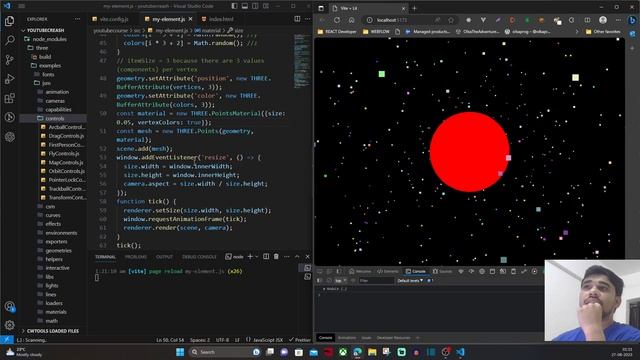Image resolution: width=640 pixels, height=360 pixels.
Task: Open the Windows Start menu
Action: 180,352
